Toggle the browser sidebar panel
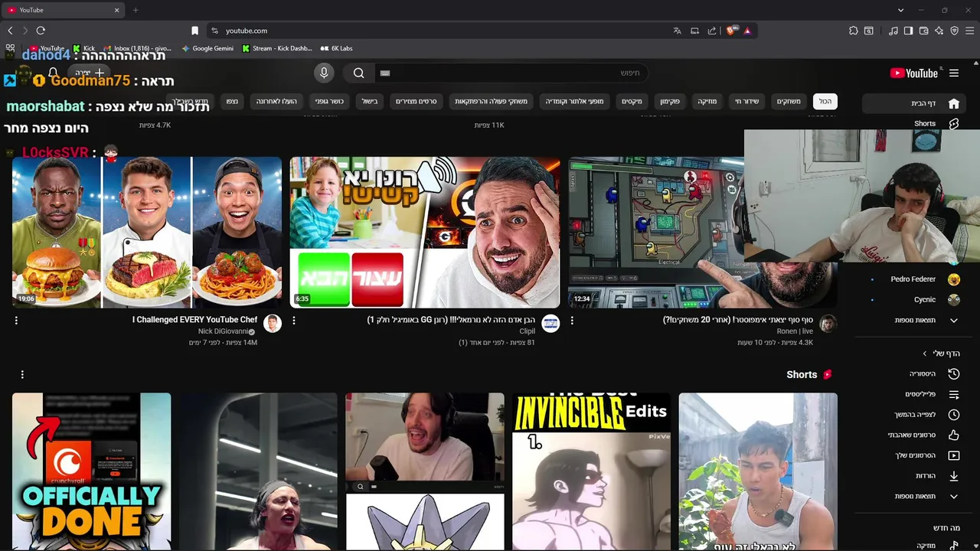 tap(908, 31)
